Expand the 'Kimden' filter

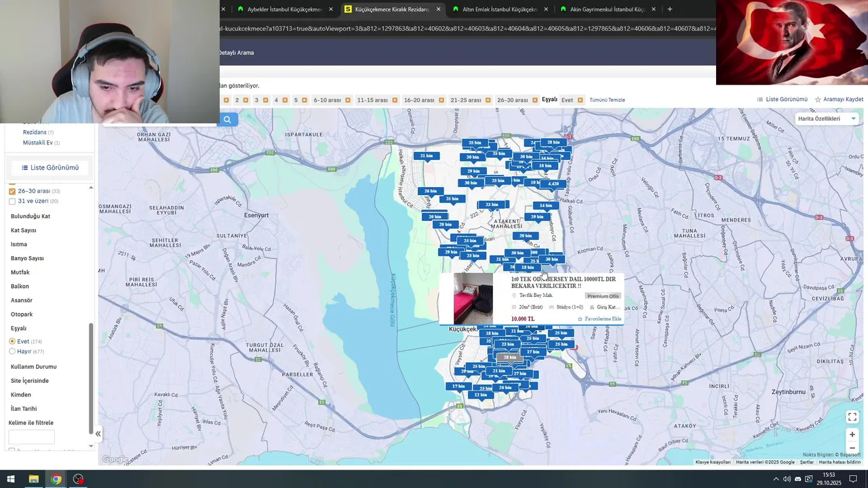[21, 394]
